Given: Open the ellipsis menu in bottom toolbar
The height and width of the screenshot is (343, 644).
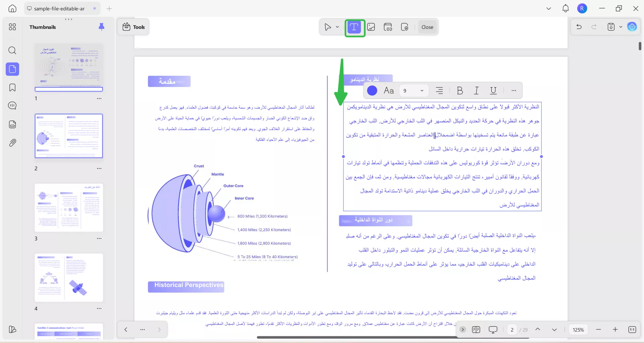Looking at the screenshot, I should point(143,330).
